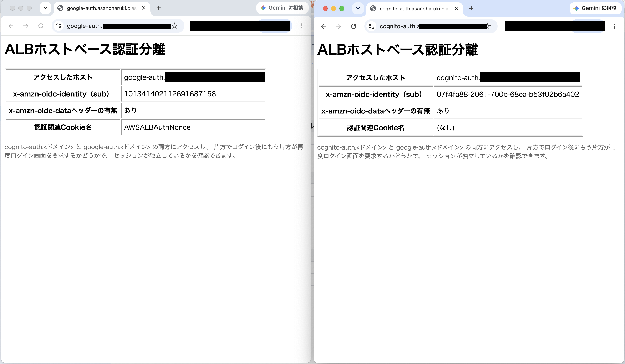Open site info icon in cognito-auth address bar
Viewport: 625px width, 364px height.
point(371,26)
